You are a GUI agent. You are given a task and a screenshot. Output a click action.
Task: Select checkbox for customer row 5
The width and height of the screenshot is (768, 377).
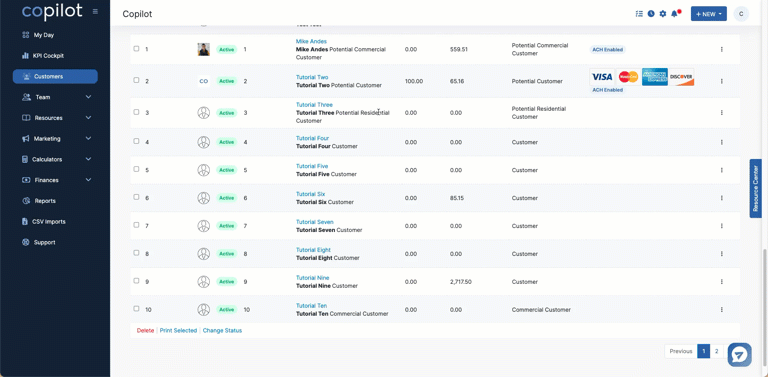(x=136, y=169)
